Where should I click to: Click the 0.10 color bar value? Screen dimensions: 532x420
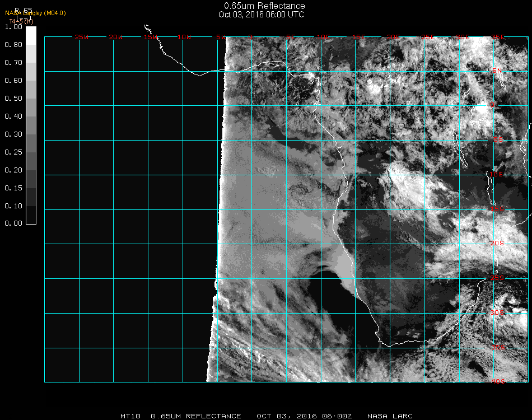coord(13,206)
